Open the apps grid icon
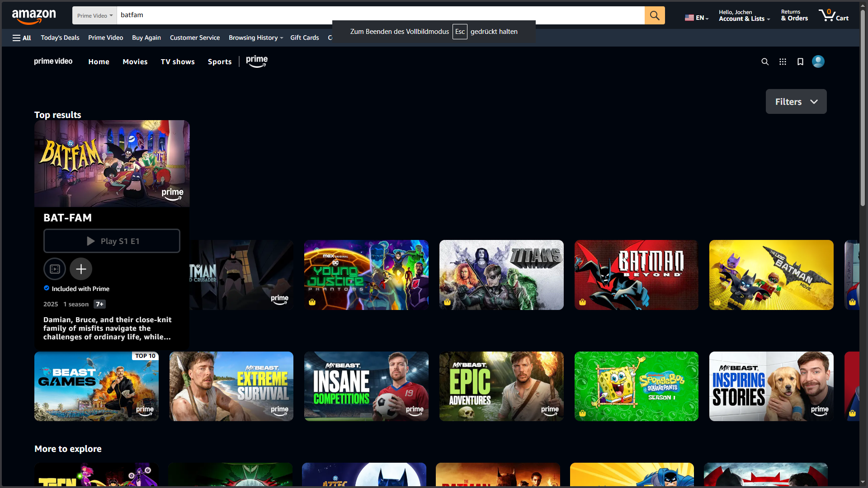The width and height of the screenshot is (868, 488). point(783,62)
